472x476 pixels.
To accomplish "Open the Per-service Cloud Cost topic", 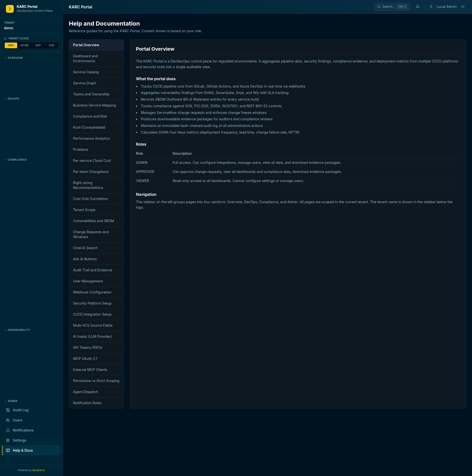I will coord(96,161).
